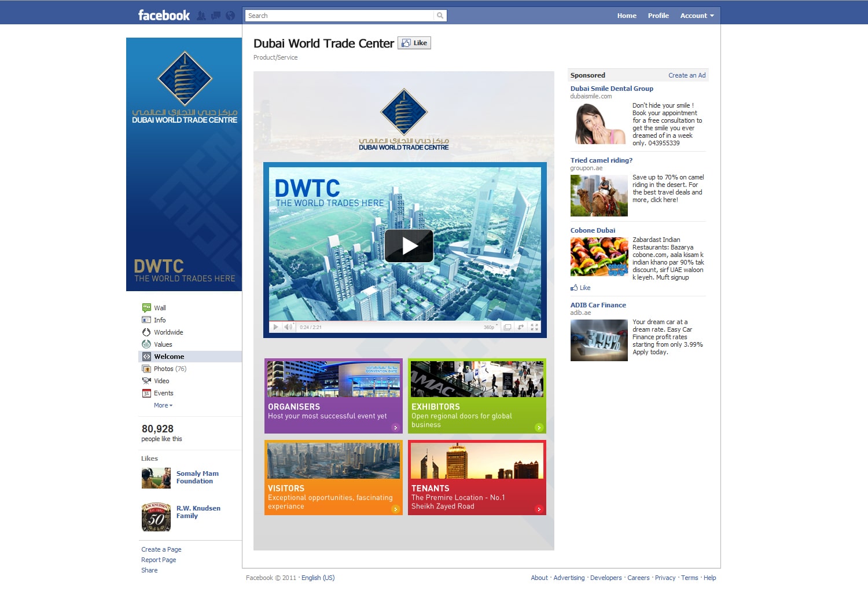Click the Events calendar icon
The image size is (868, 602).
146,393
